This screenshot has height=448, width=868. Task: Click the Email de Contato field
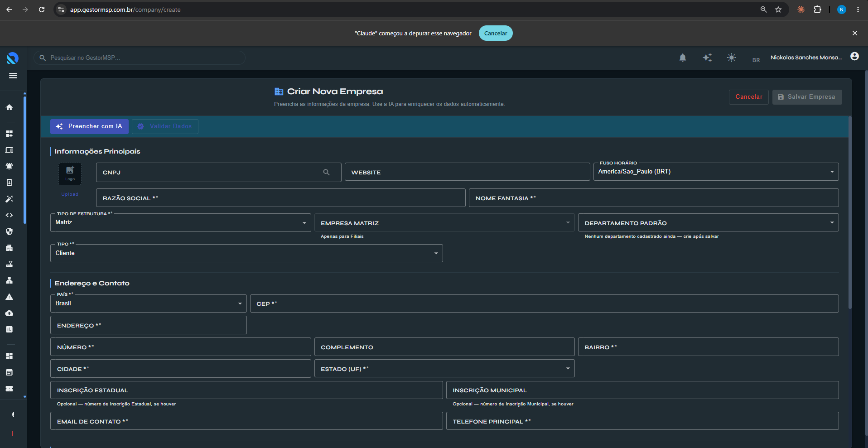pos(246,421)
